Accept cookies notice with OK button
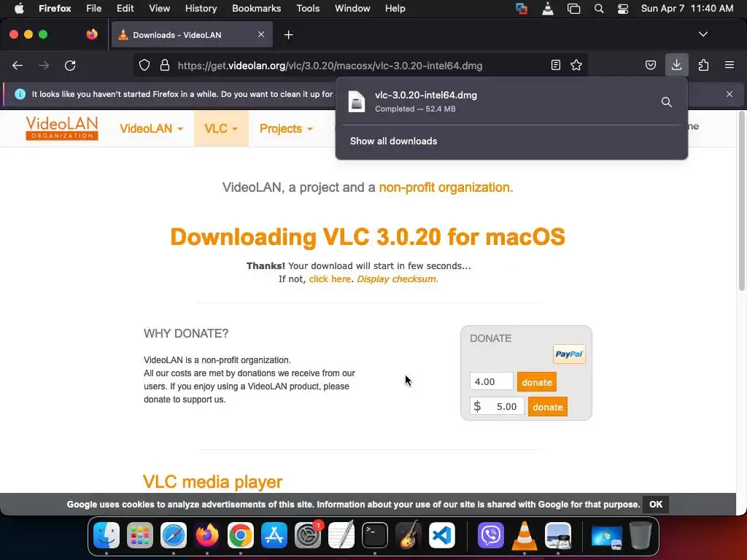Image resolution: width=747 pixels, height=560 pixels. (656, 505)
